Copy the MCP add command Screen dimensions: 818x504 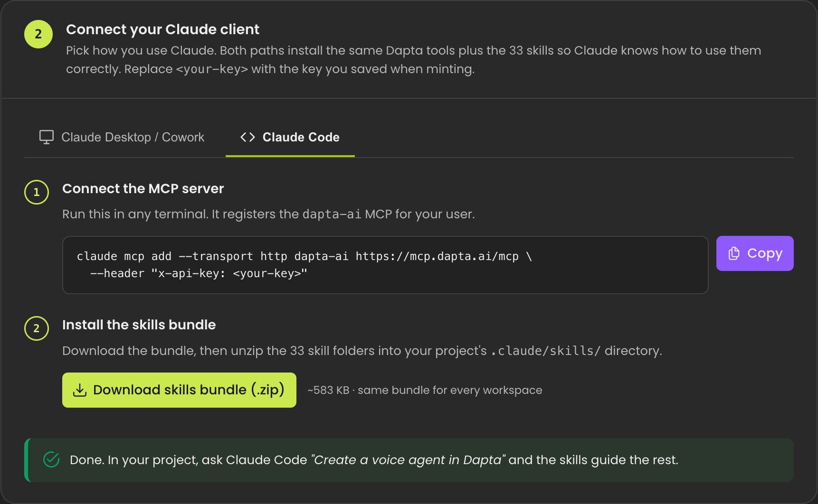click(755, 253)
